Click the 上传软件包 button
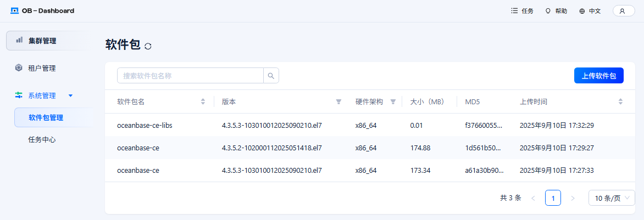Viewport: 644px width, 220px height. point(599,76)
